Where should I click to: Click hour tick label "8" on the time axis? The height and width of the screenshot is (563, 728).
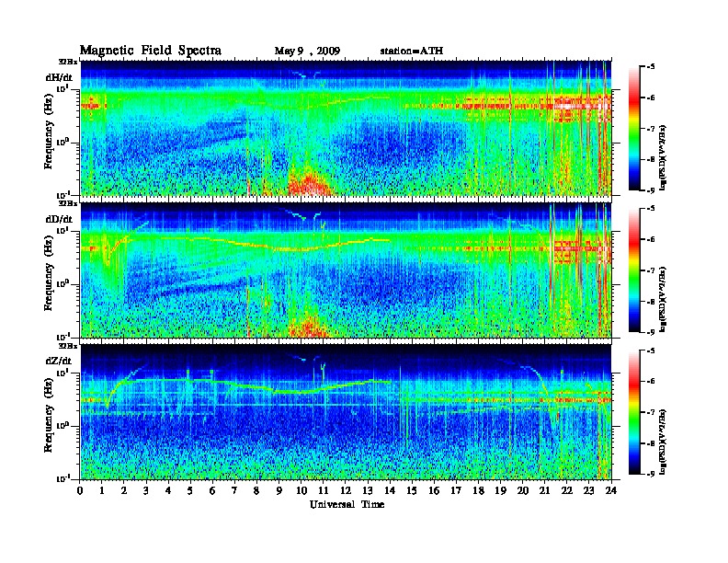(257, 490)
